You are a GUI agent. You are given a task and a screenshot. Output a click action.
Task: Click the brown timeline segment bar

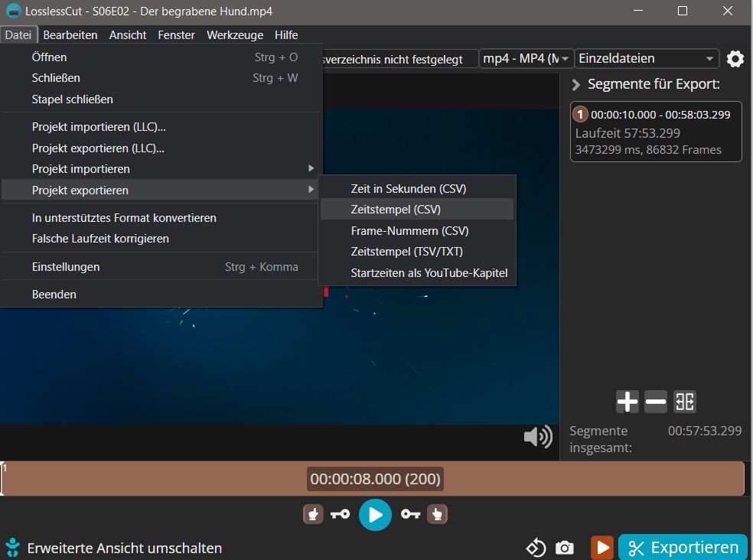[x=372, y=478]
